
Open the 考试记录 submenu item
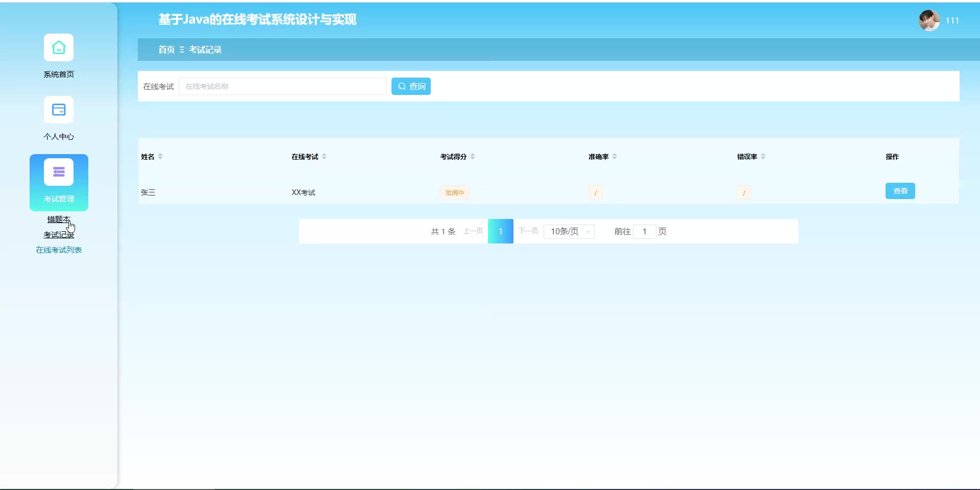(x=59, y=235)
